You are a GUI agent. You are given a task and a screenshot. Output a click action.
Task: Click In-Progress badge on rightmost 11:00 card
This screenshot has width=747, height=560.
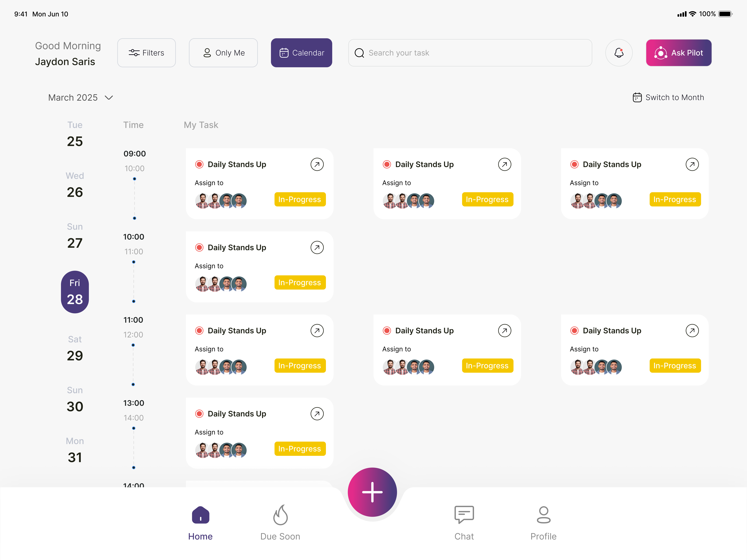pyautogui.click(x=675, y=365)
